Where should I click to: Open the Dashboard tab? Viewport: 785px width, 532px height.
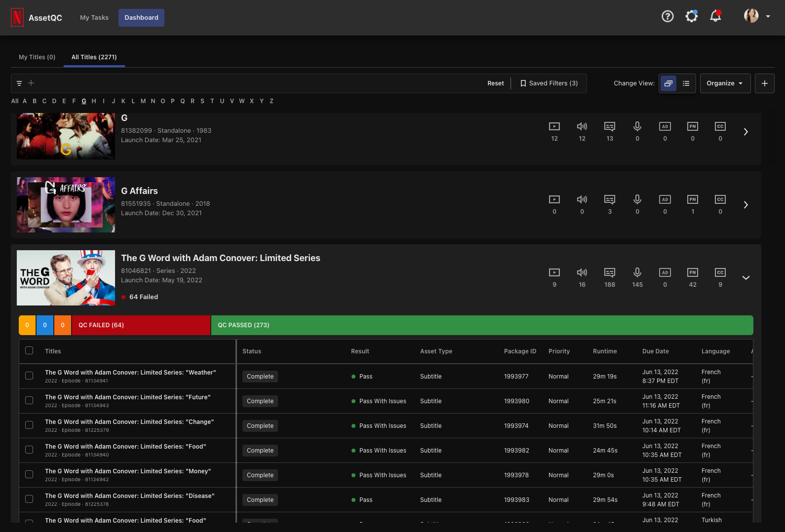pos(141,18)
